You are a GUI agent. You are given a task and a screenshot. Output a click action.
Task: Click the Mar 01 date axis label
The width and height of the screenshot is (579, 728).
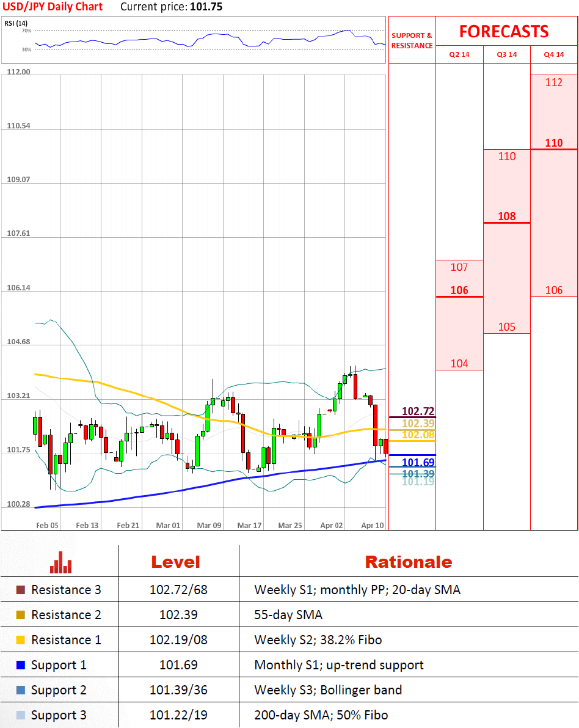(x=168, y=525)
